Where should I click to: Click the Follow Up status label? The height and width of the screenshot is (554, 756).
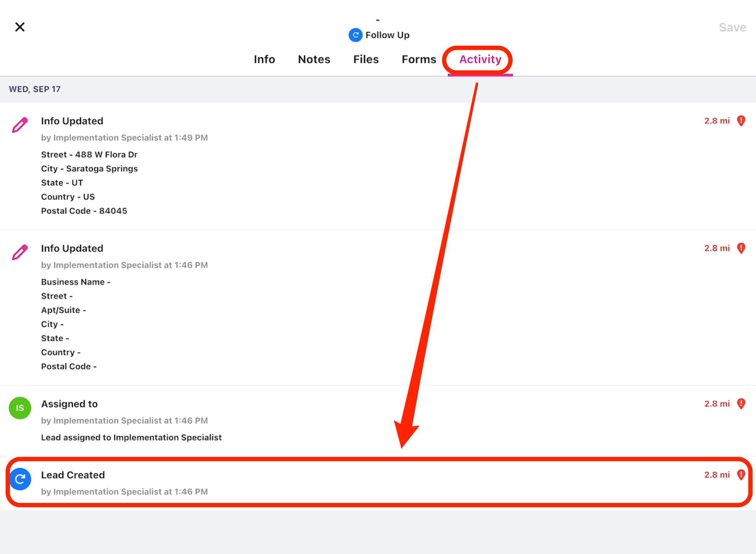(387, 35)
